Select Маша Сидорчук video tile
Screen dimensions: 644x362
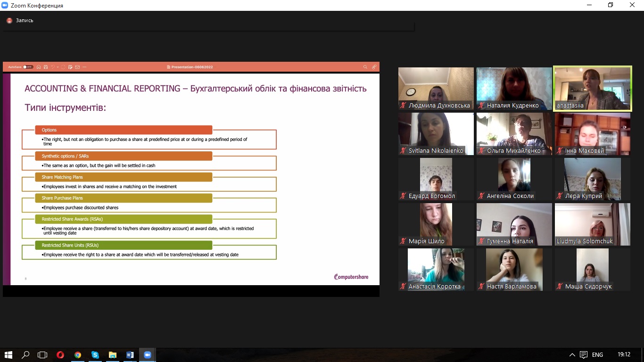pos(593,270)
